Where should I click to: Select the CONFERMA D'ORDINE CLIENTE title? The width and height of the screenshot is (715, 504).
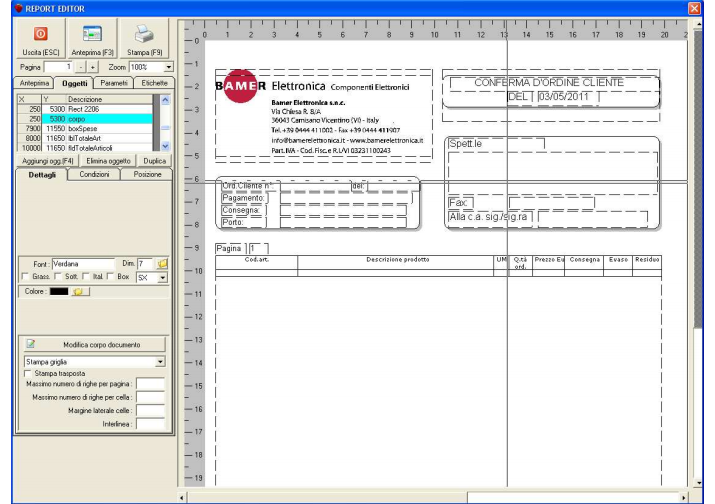[549, 83]
